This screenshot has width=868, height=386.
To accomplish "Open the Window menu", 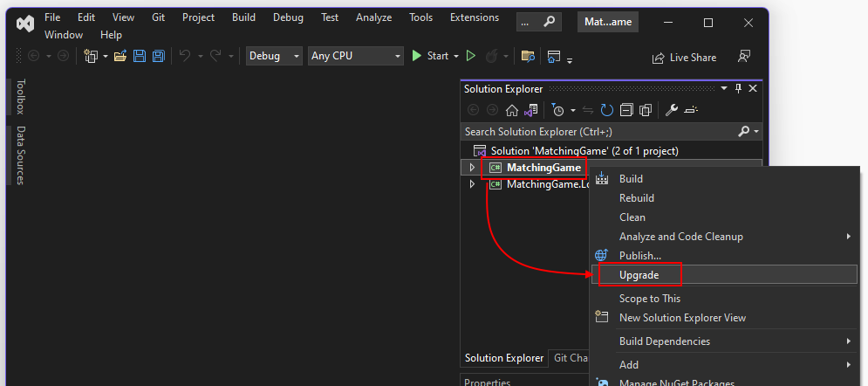I will coord(64,35).
